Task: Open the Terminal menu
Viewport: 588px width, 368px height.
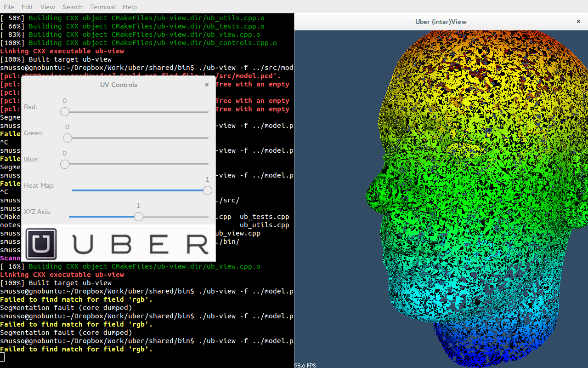Action: click(x=103, y=7)
